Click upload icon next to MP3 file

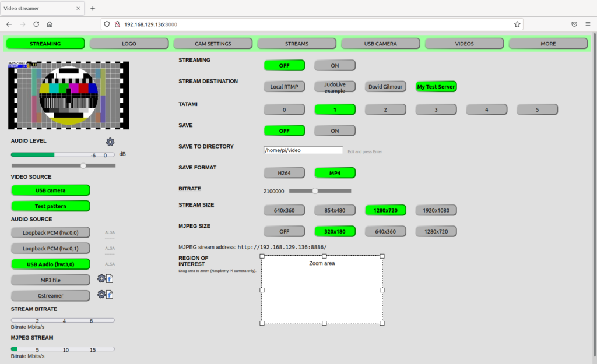pos(109,279)
